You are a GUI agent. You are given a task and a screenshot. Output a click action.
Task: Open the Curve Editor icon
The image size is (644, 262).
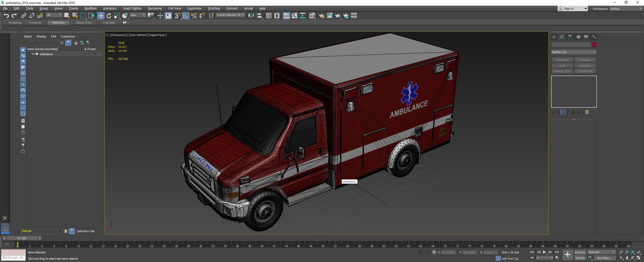pyautogui.click(x=294, y=15)
